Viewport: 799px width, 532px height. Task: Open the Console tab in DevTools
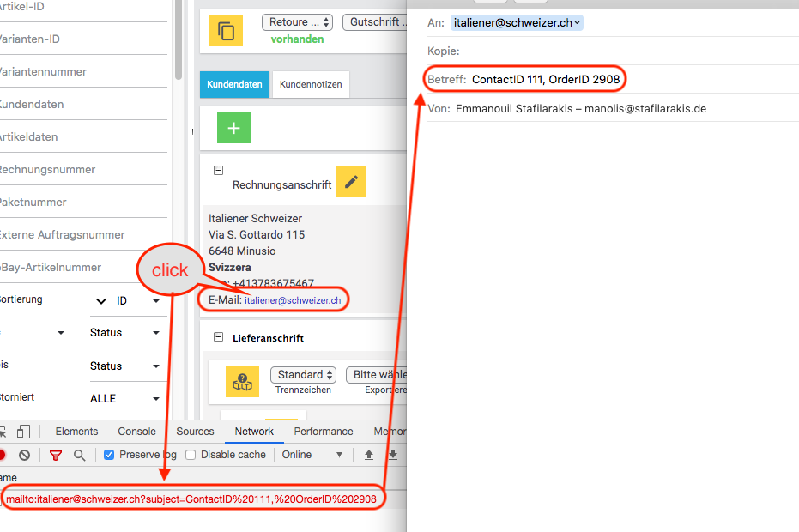pos(137,432)
